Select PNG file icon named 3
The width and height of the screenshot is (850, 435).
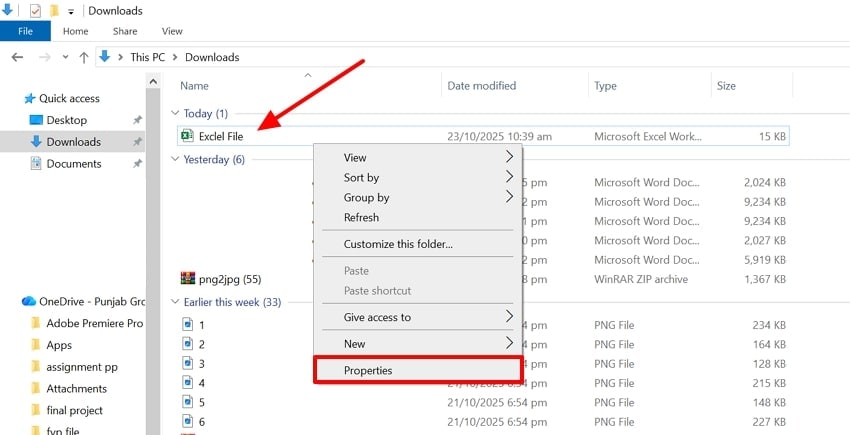pos(187,363)
